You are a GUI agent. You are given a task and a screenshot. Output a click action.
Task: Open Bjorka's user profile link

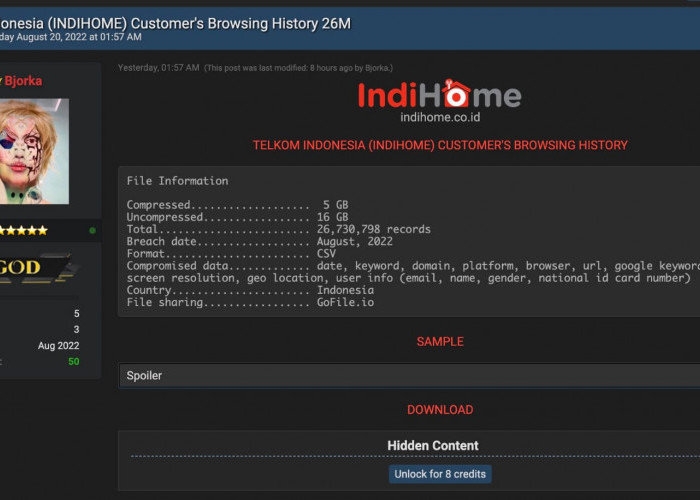[x=23, y=81]
